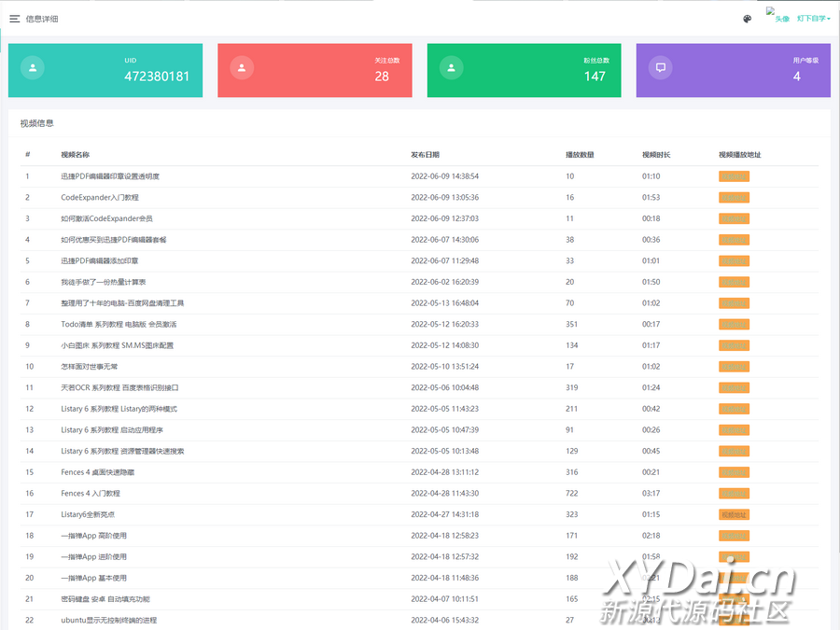Open video link for Fences 4 入门教程
This screenshot has width=840, height=630.
pos(734,493)
